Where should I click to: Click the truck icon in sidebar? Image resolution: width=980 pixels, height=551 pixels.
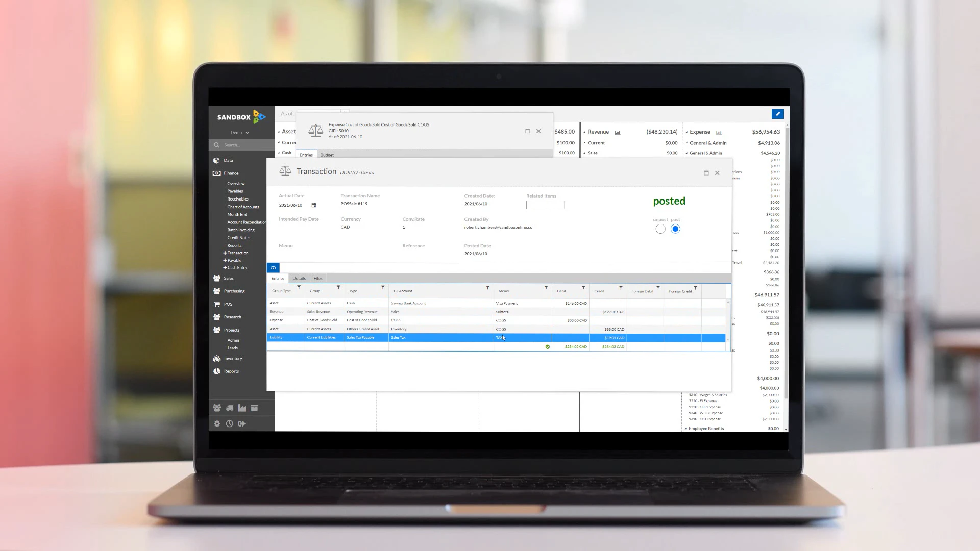tap(230, 408)
